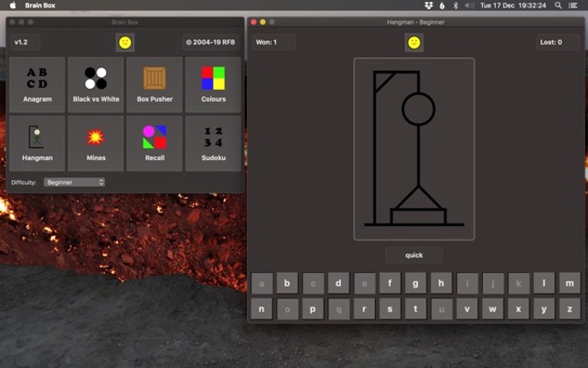
Task: Start the Sudoku game
Action: (214, 144)
